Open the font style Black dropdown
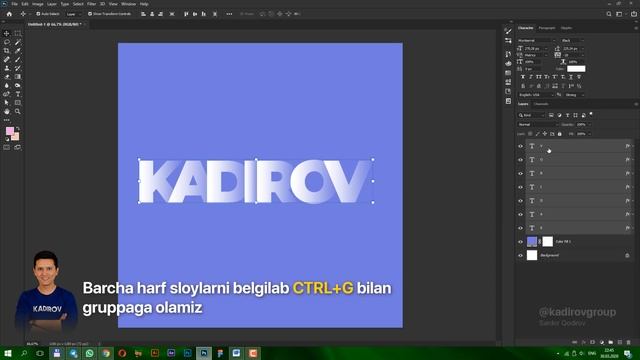Image resolution: width=640 pixels, height=360 pixels. tap(572, 40)
